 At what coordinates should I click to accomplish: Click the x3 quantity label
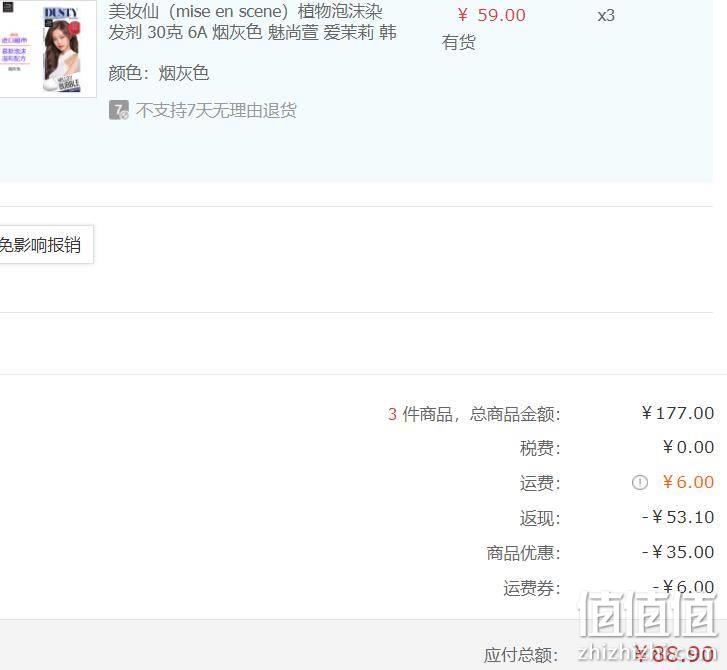click(606, 16)
